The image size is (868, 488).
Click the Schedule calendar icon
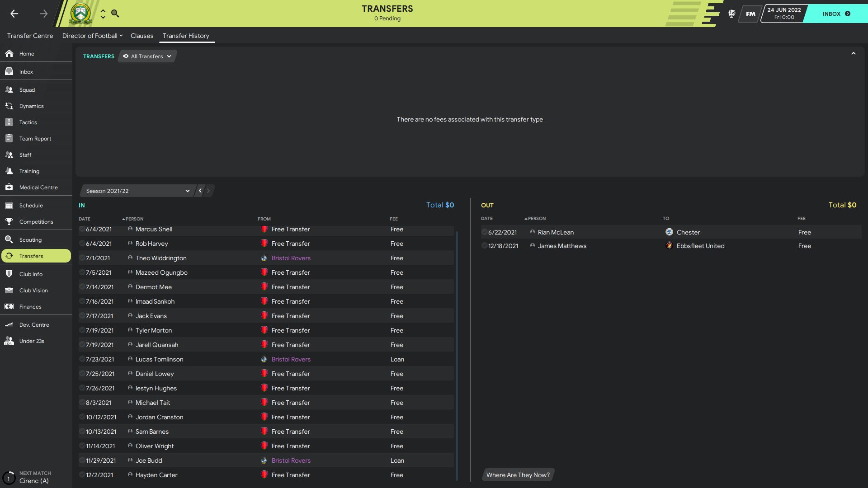click(x=9, y=205)
